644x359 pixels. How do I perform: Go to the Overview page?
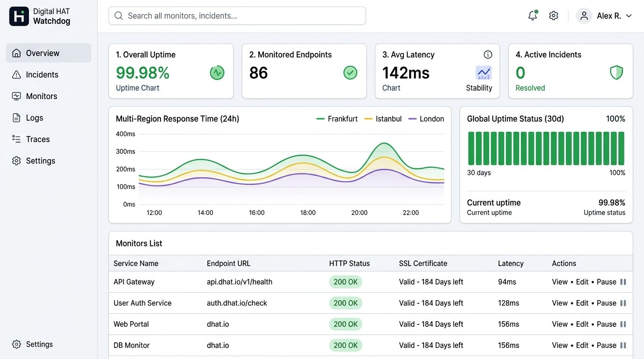click(49, 53)
